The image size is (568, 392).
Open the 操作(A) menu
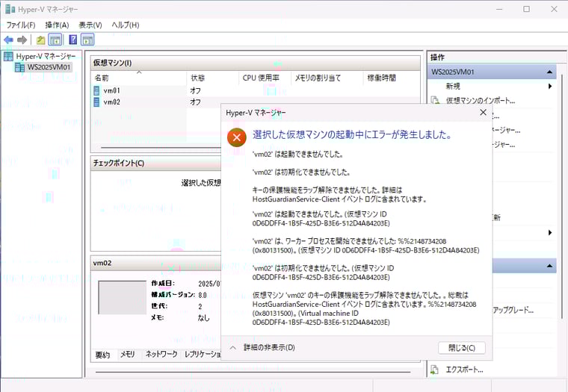[57, 25]
